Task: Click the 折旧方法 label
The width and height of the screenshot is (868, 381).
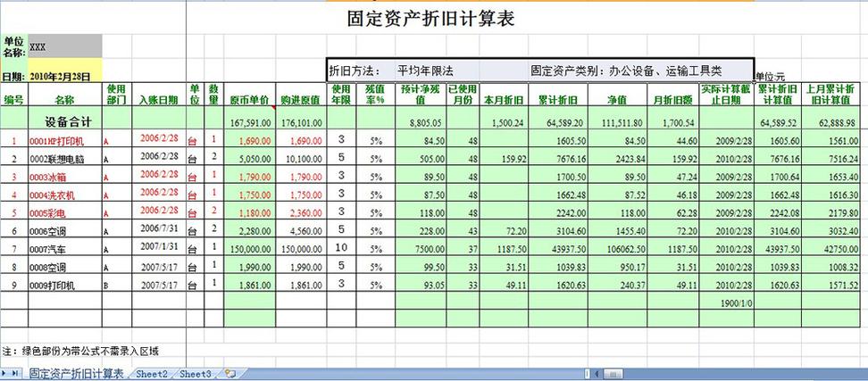Action: tap(355, 70)
